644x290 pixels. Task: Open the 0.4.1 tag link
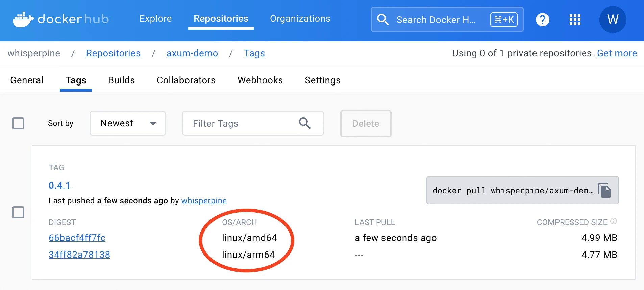point(59,185)
